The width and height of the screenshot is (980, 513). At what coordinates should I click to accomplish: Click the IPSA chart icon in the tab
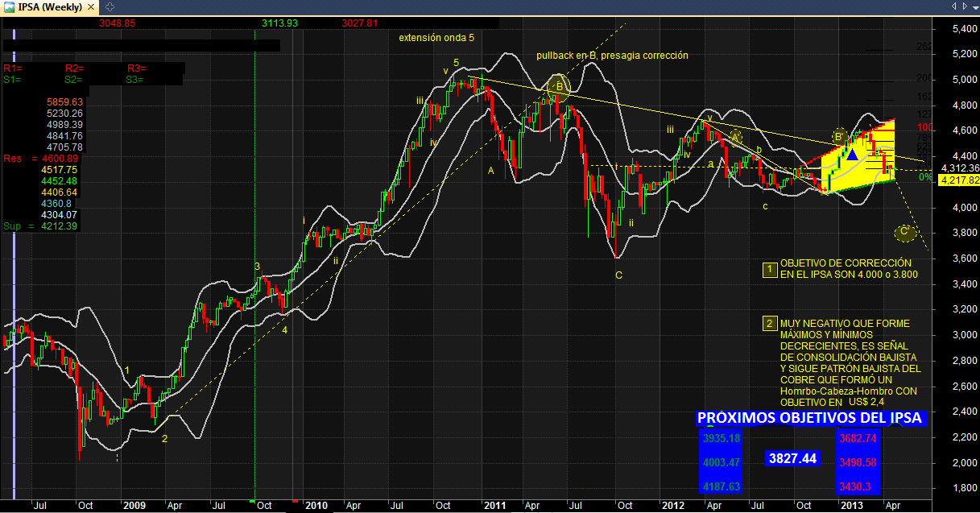10,6
